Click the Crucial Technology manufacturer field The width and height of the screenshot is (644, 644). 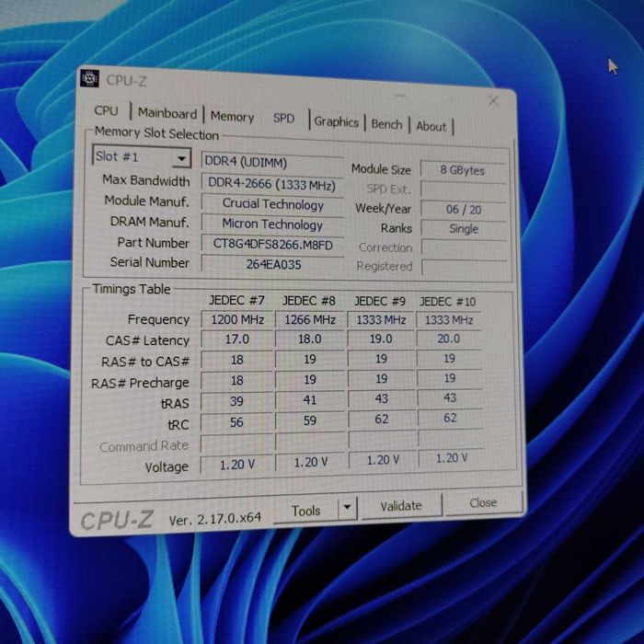(x=272, y=203)
